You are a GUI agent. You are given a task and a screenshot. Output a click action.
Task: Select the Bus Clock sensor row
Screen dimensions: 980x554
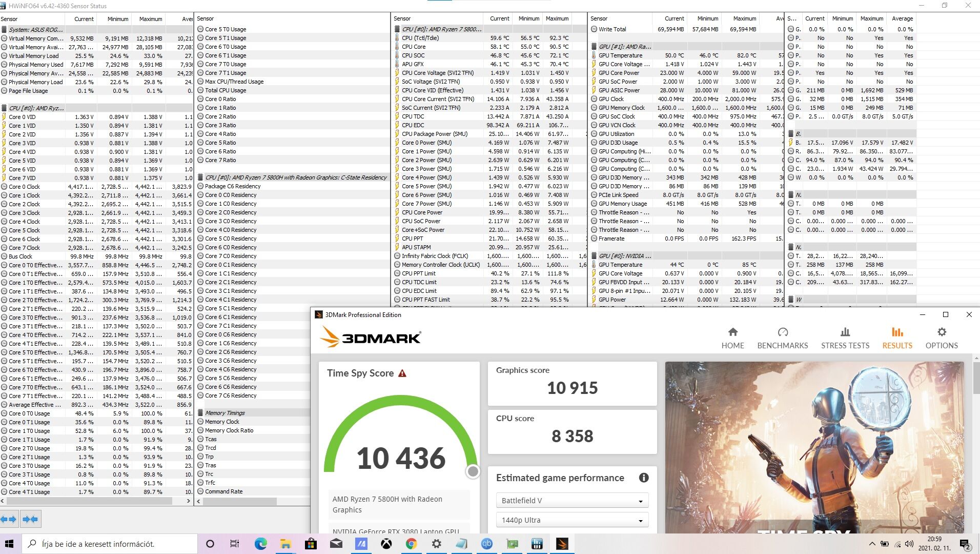coord(97,256)
